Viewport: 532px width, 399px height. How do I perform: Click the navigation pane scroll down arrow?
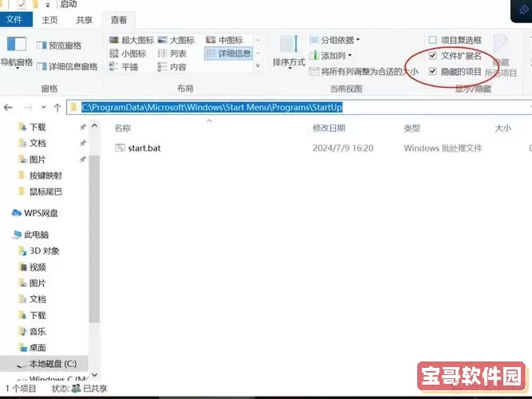[x=95, y=375]
